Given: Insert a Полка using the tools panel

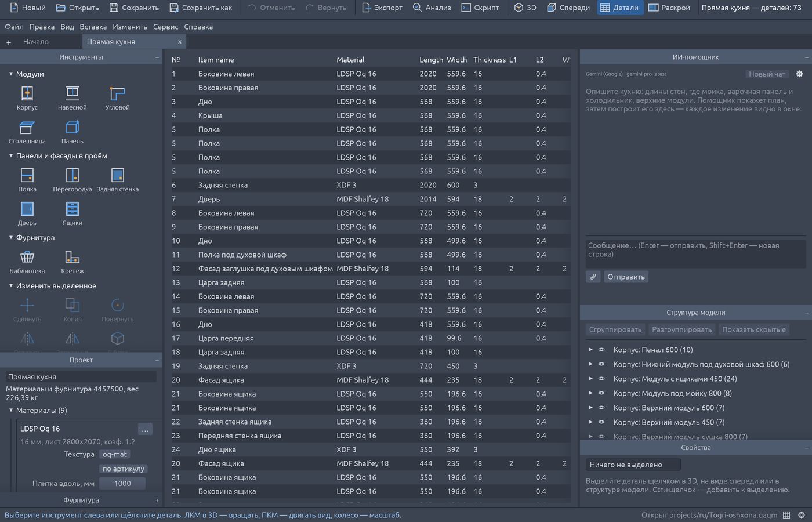Looking at the screenshot, I should (27, 180).
